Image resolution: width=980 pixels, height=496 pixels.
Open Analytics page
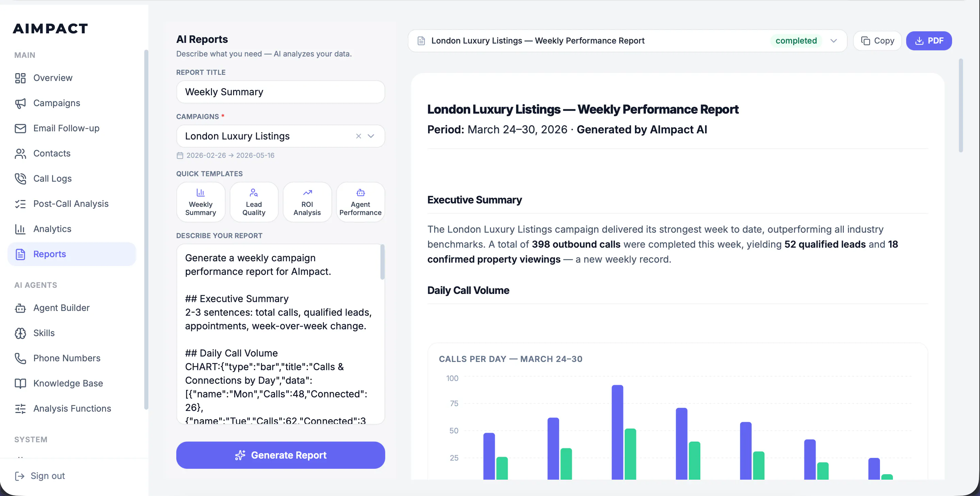point(71,229)
